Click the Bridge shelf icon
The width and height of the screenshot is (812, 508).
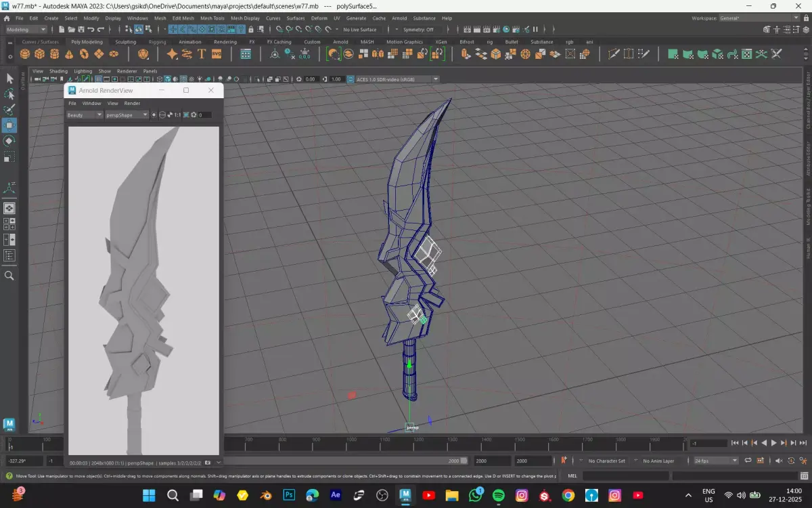tap(481, 54)
